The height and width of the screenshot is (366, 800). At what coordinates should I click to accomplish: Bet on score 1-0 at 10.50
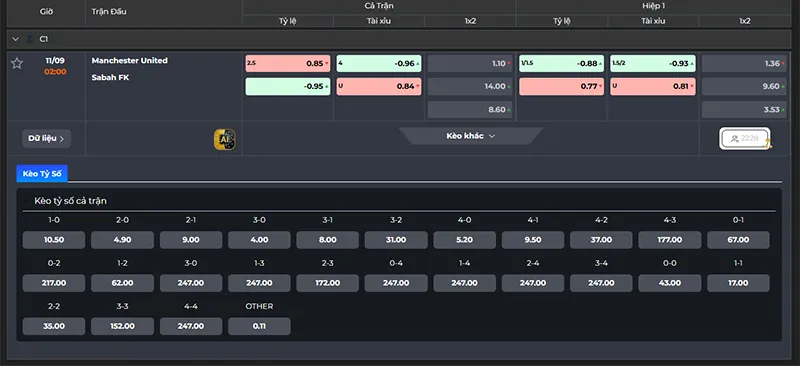click(54, 240)
